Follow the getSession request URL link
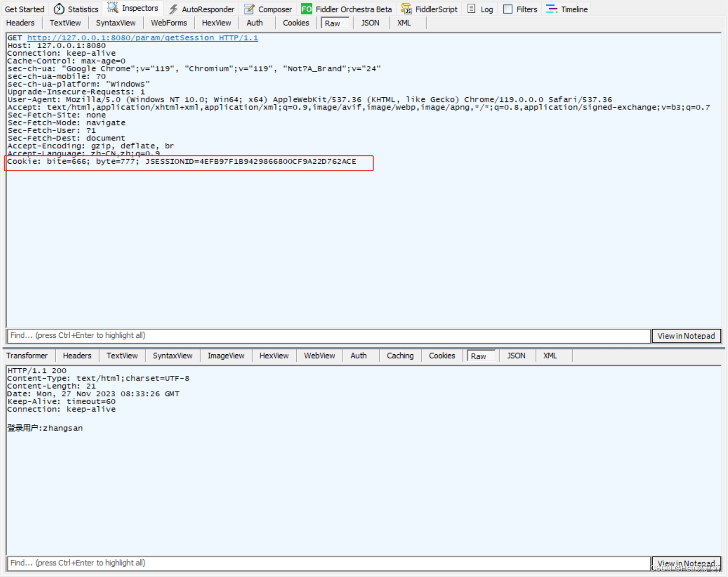 click(x=142, y=37)
